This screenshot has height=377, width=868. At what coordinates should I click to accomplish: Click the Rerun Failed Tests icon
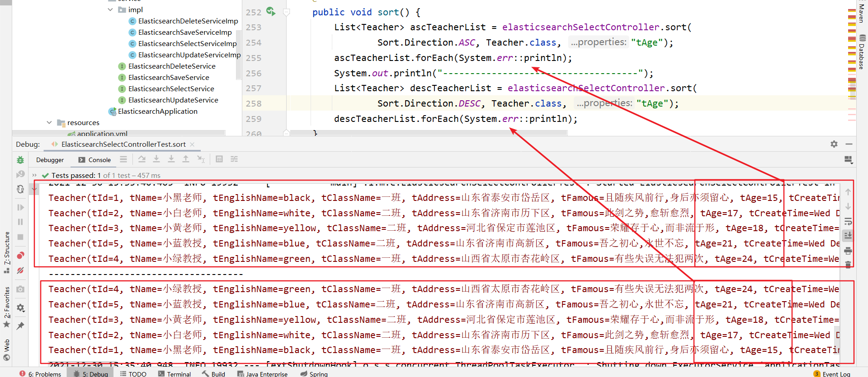point(20,174)
